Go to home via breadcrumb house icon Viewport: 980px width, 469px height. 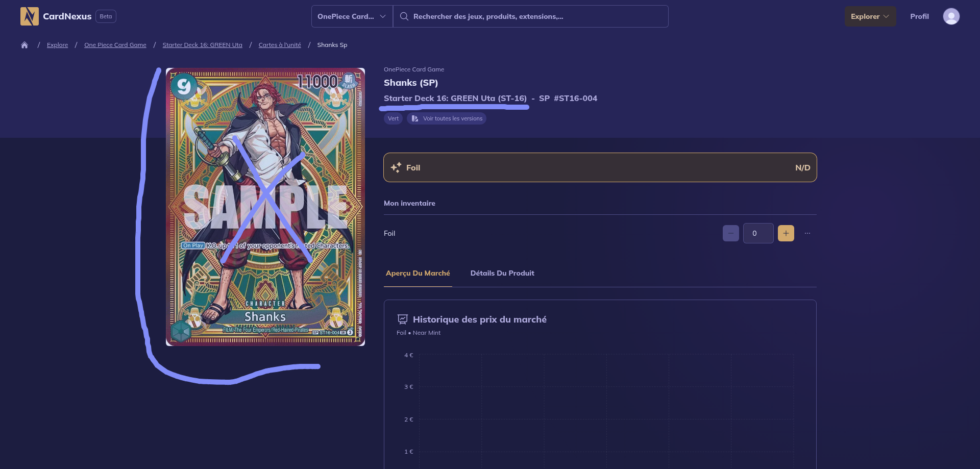[x=24, y=45]
